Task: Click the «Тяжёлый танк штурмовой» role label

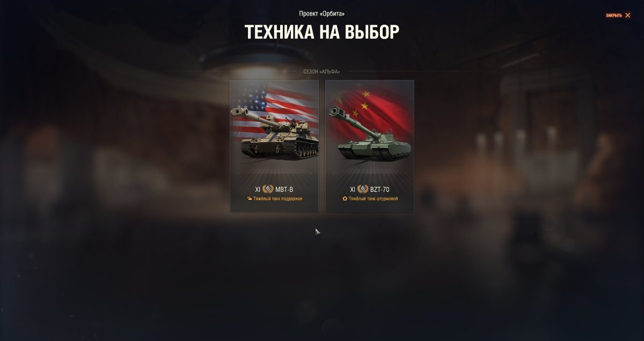Action: [x=374, y=198]
